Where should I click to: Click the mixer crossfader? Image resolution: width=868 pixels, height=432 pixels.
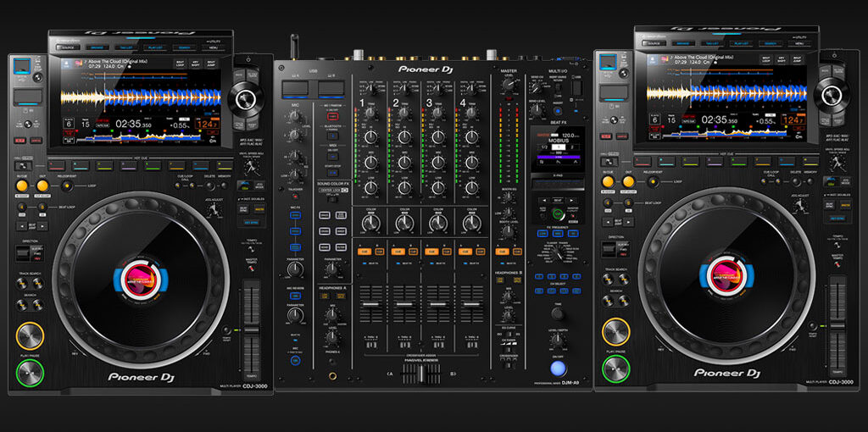420,374
